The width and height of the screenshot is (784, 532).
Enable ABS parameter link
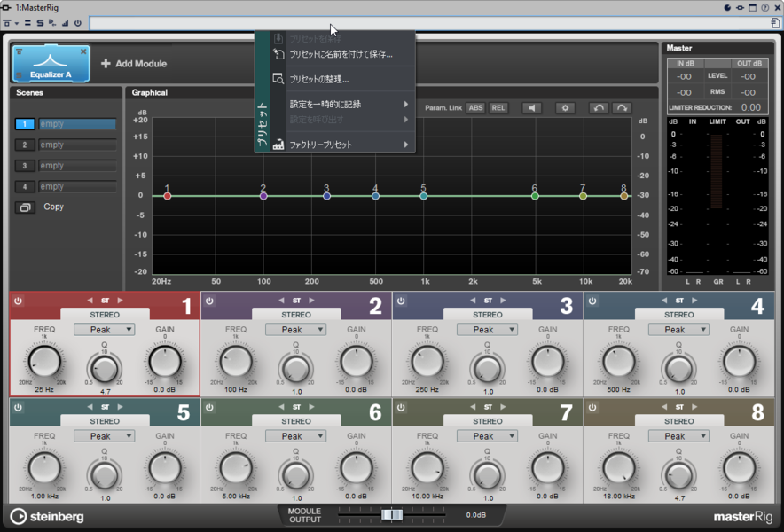(475, 108)
